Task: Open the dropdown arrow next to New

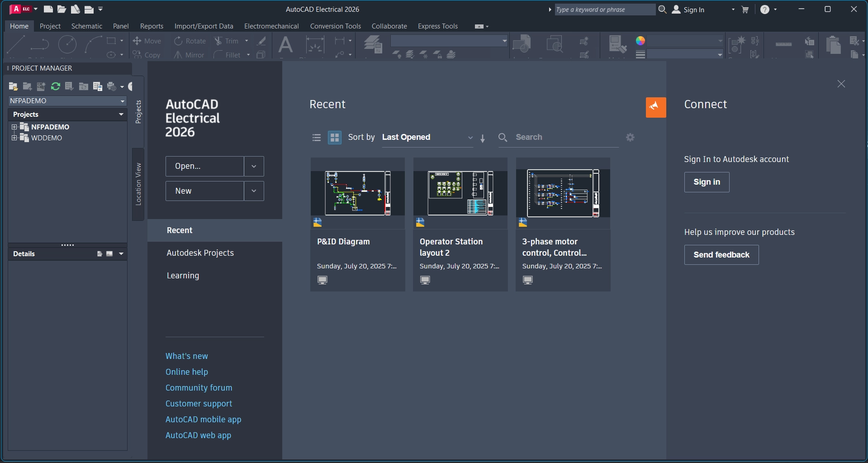Action: [x=254, y=191]
